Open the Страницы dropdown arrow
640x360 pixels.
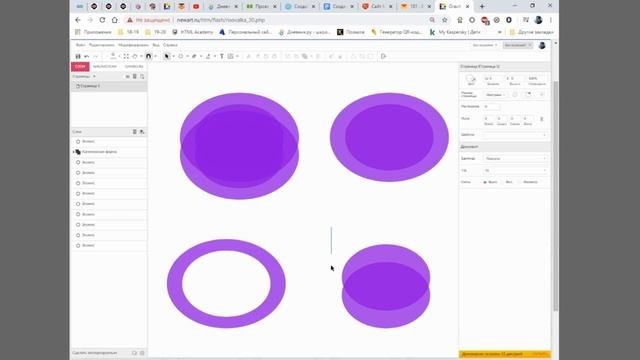(94, 76)
